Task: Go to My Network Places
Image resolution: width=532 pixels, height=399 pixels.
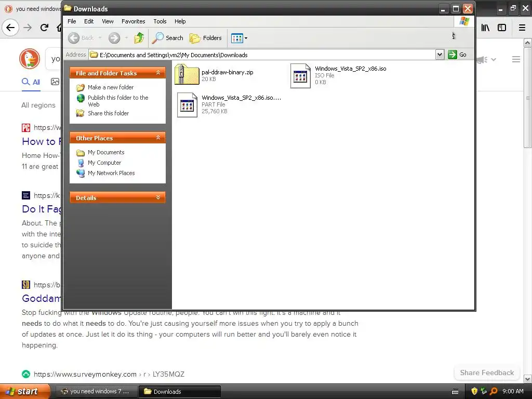Action: pyautogui.click(x=111, y=173)
